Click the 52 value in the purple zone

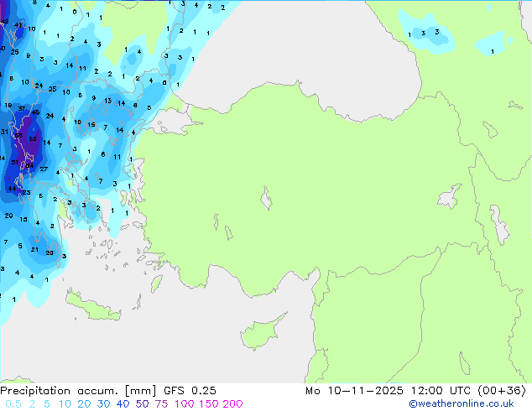click(33, 138)
